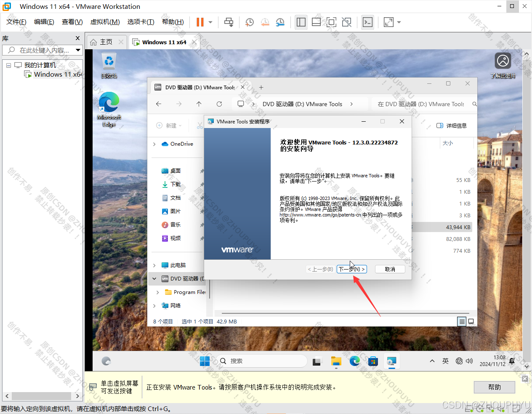This screenshot has width=532, height=414.
Task: Open the 新建 dropdown in File Explorer
Action: 169,126
